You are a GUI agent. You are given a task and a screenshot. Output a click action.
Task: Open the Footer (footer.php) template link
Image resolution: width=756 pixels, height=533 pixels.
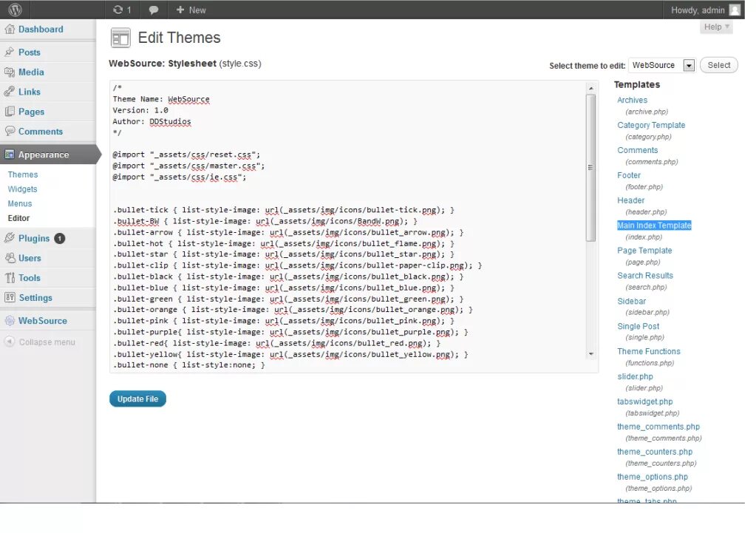tap(628, 175)
